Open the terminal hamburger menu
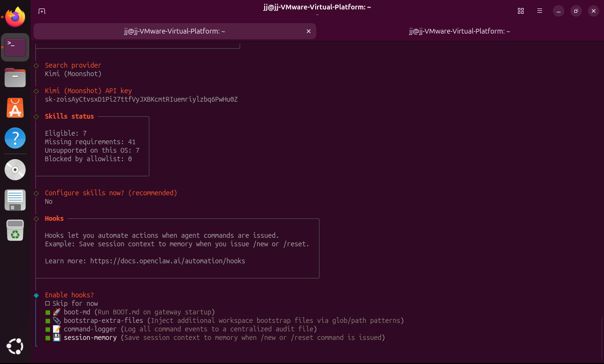 click(x=539, y=11)
